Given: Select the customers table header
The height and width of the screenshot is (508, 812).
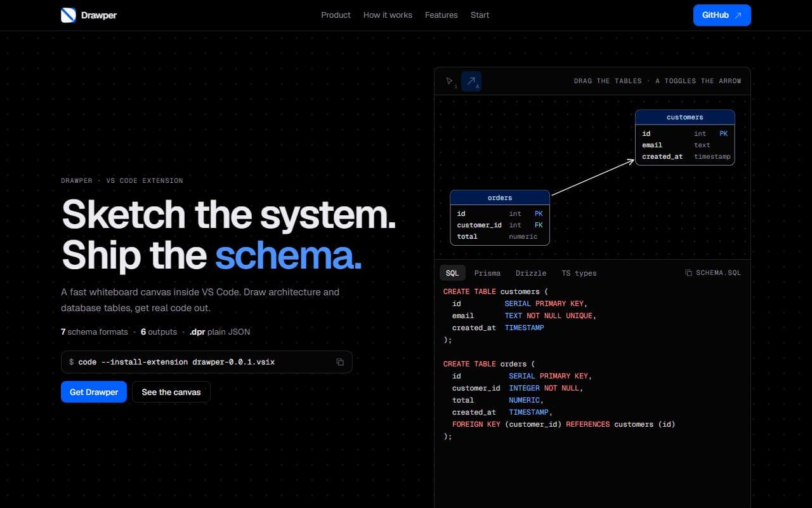Looking at the screenshot, I should [x=685, y=117].
